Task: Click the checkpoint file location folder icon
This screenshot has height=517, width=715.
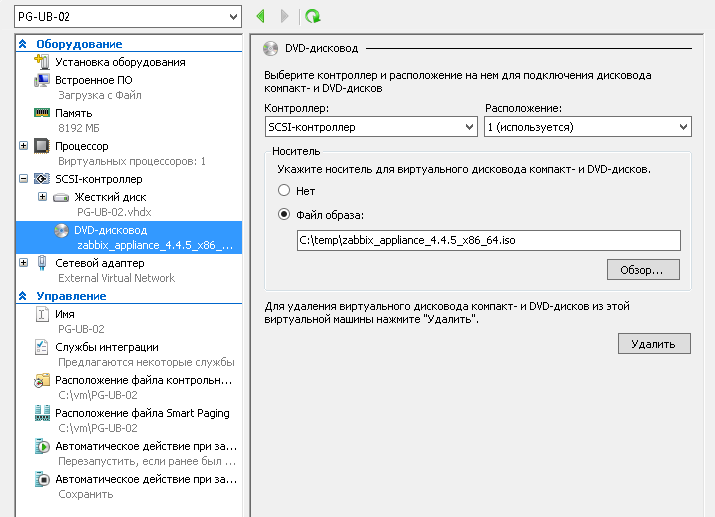Action: 42,380
